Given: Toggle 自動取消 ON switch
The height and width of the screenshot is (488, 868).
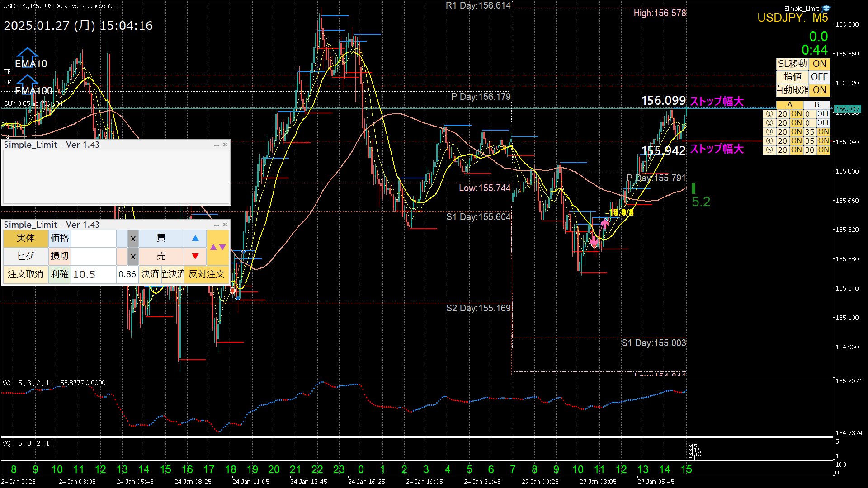Looking at the screenshot, I should tap(819, 90).
